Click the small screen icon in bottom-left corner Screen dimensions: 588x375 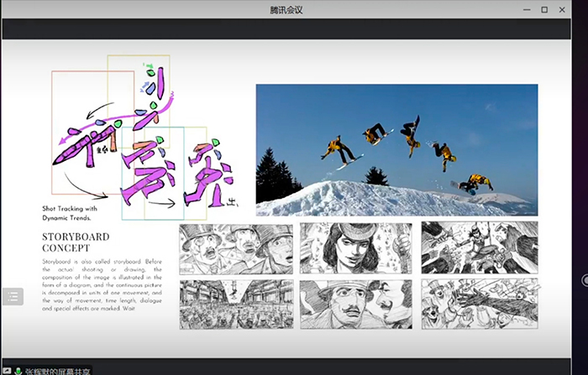pyautogui.click(x=6, y=370)
